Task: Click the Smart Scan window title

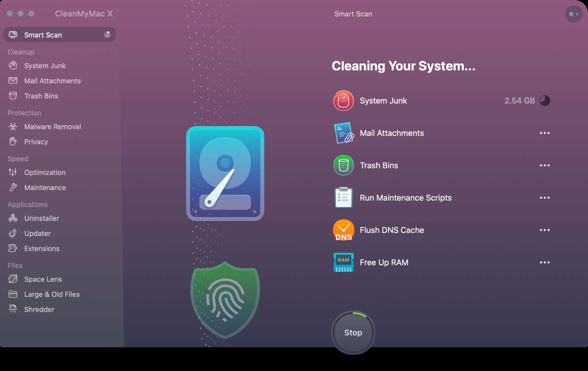Action: click(353, 14)
